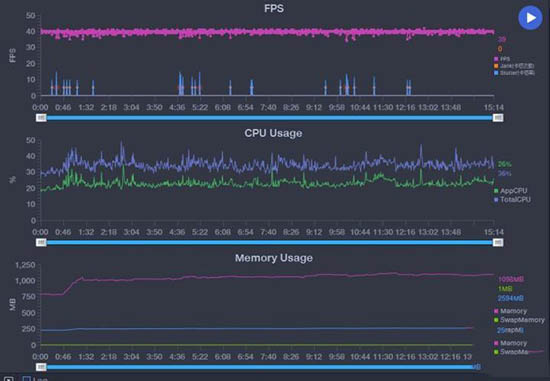The height and width of the screenshot is (381, 550).
Task: Select the start handle of the Memory Usage slider
Action: (x=41, y=367)
